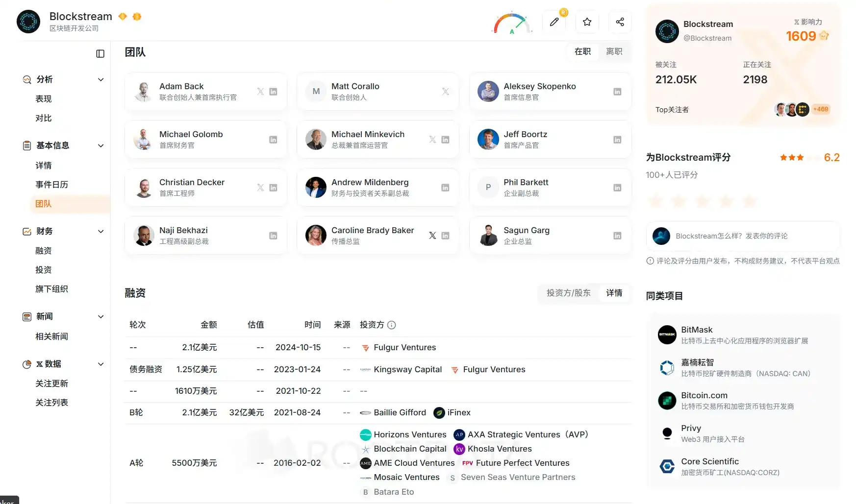Select 团队 in the sidebar
This screenshot has height=504, width=856.
coord(44,204)
